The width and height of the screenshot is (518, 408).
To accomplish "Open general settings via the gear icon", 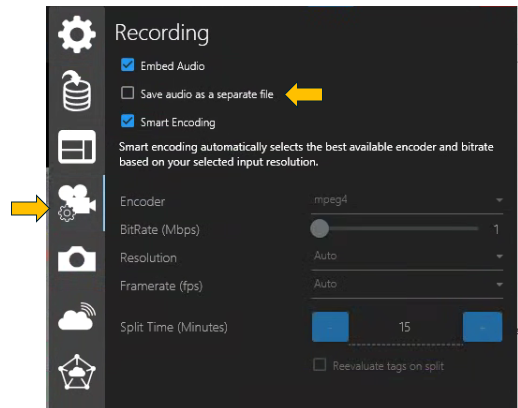I will point(77,34).
